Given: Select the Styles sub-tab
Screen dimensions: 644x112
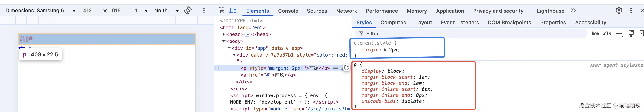Looking at the screenshot, I should click(364, 23).
